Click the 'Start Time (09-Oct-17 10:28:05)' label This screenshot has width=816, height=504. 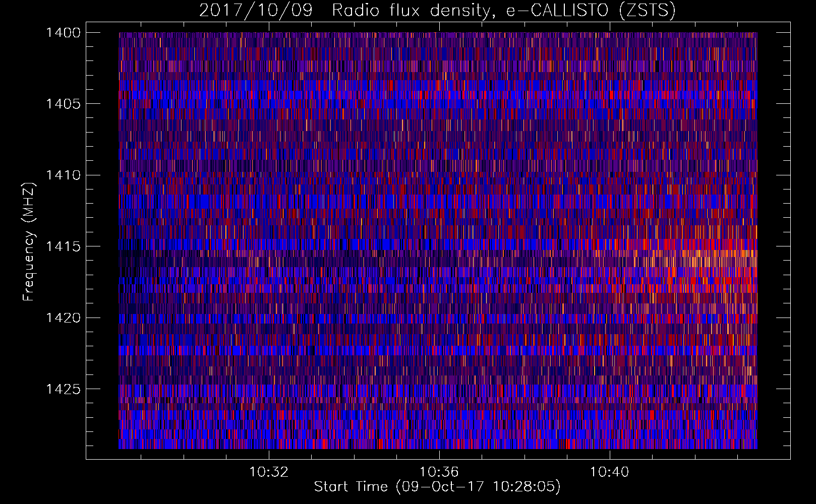point(437,487)
